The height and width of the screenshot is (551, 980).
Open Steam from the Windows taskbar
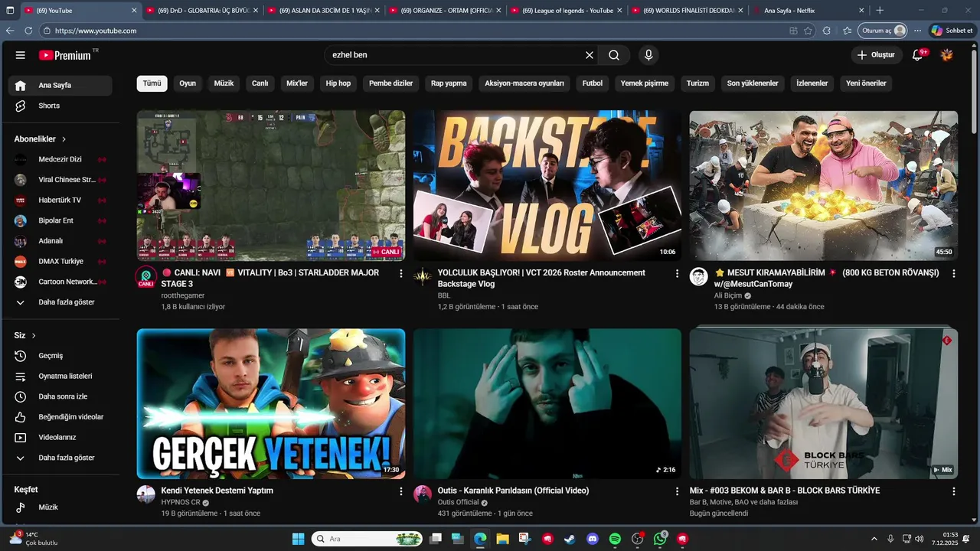tap(570, 539)
